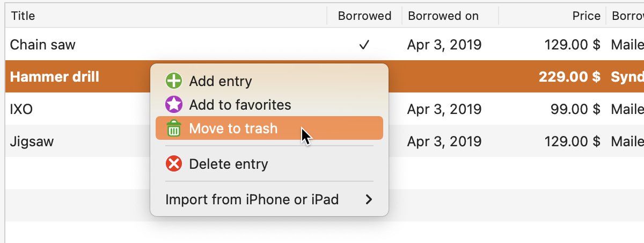Click the red X Delete entry icon
This screenshot has width=644, height=243.
pyautogui.click(x=174, y=164)
